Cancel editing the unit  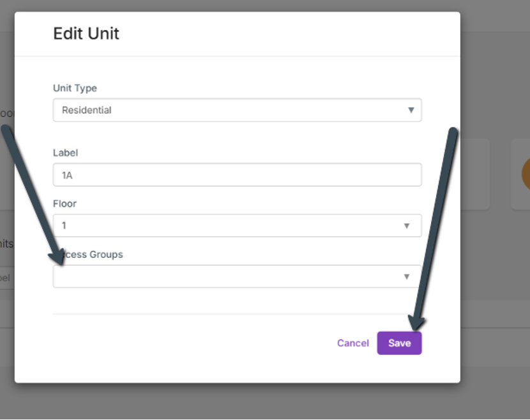pyautogui.click(x=352, y=343)
